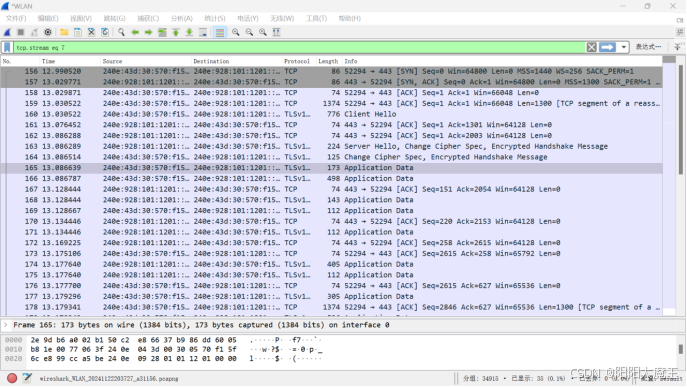Sort by Protocol column header
Viewport: 687px width, 387px height.
pos(299,61)
